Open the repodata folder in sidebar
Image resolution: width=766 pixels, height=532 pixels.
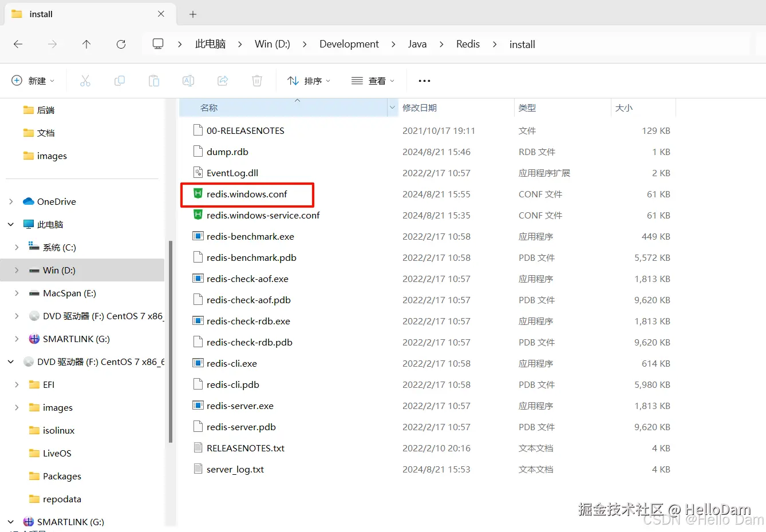pyautogui.click(x=62, y=499)
